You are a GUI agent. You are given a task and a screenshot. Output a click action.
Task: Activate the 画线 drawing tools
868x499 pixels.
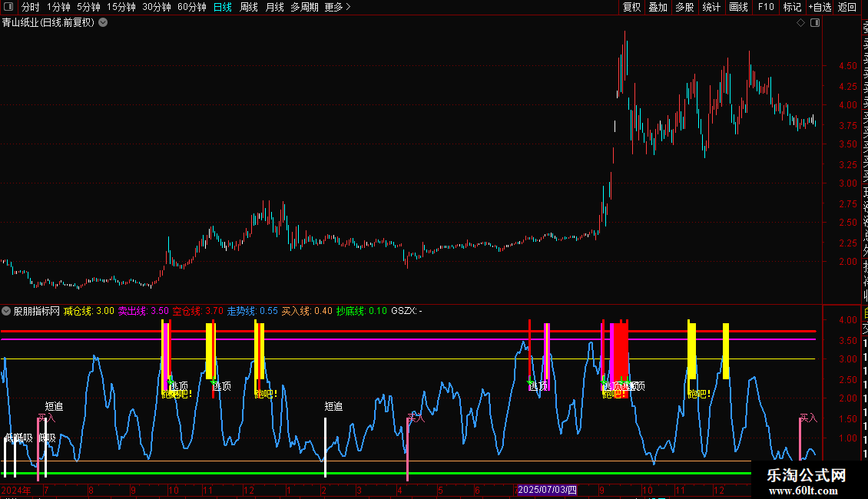click(x=738, y=7)
